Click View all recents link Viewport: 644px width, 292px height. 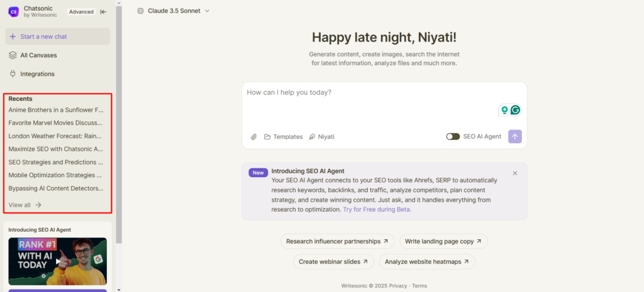(x=25, y=205)
